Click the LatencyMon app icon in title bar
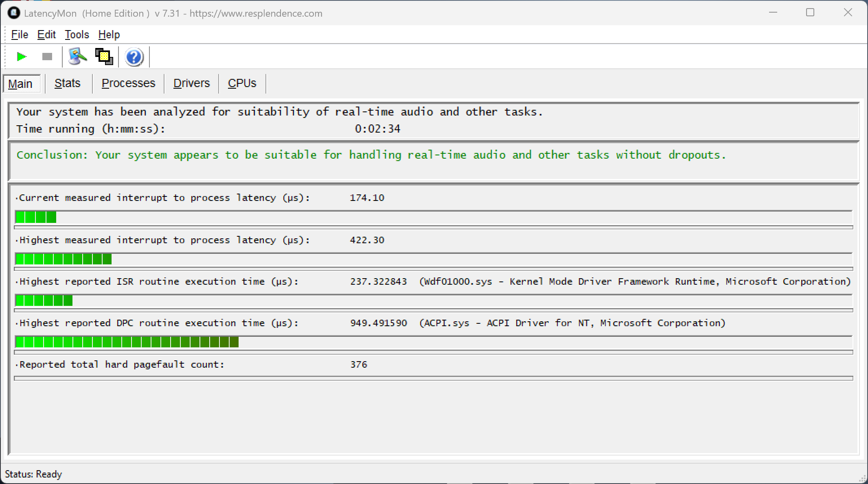Screen dimensions: 868x484 click(13, 13)
